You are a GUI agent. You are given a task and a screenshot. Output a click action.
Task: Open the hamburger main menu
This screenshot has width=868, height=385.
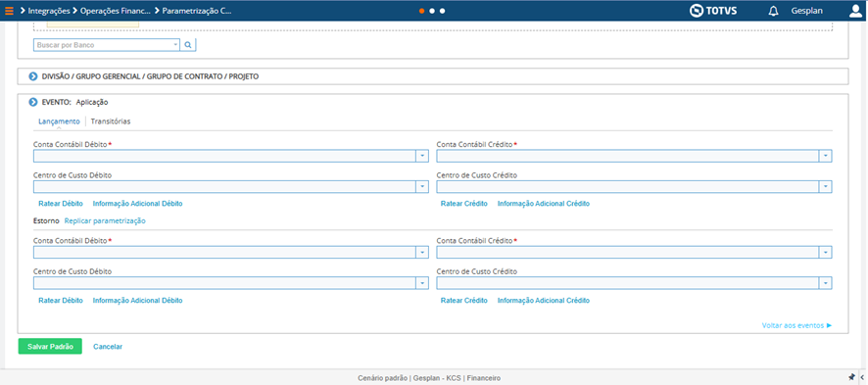[x=9, y=11]
